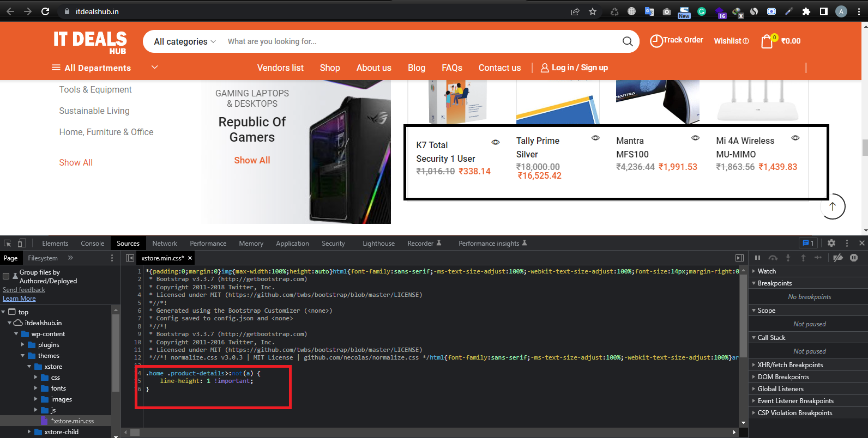Switch to the Console tab
The height and width of the screenshot is (438, 868).
[93, 244]
